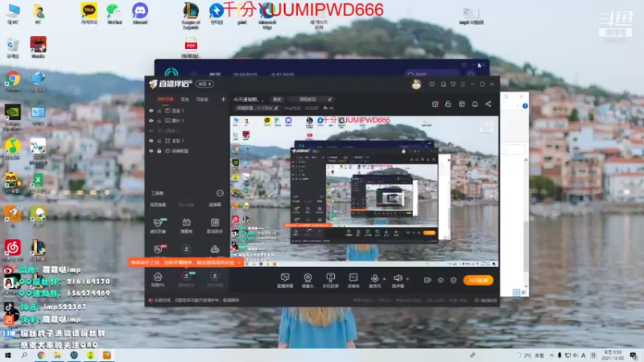Open KakaoTalk desktop shortcut
This screenshot has width=644, height=362.
tap(89, 14)
